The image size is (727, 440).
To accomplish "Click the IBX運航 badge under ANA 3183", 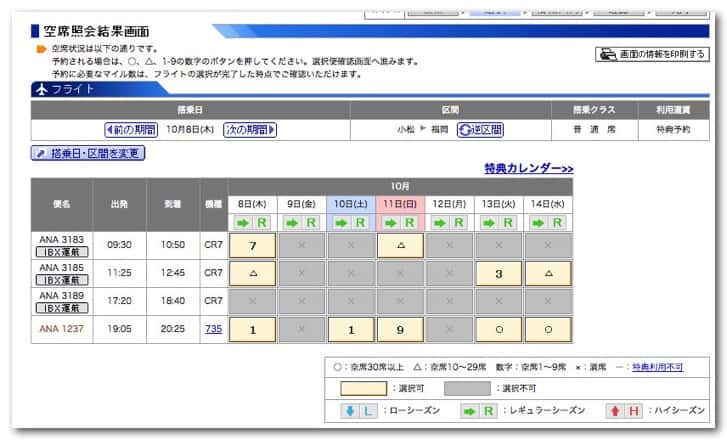I will (x=62, y=252).
